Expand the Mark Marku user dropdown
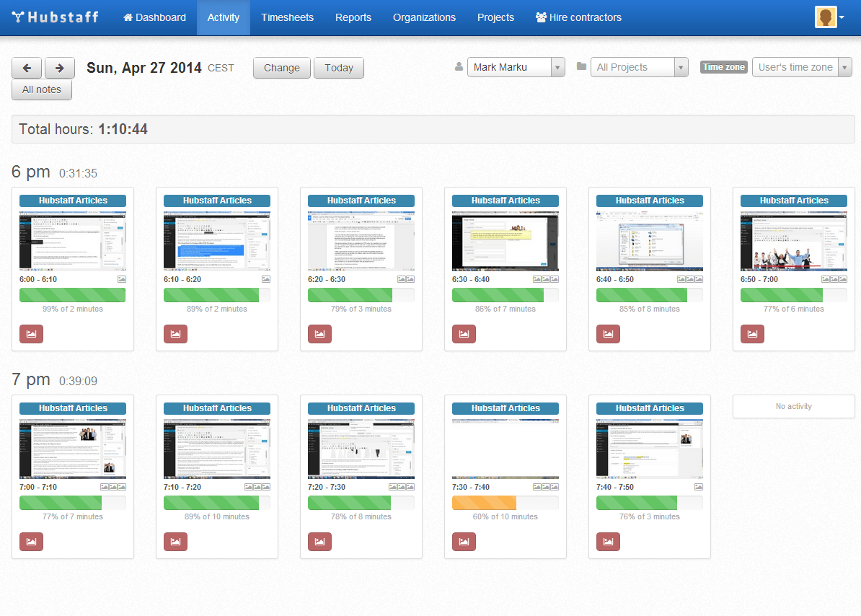Screen dimensions: 861x616 point(557,67)
